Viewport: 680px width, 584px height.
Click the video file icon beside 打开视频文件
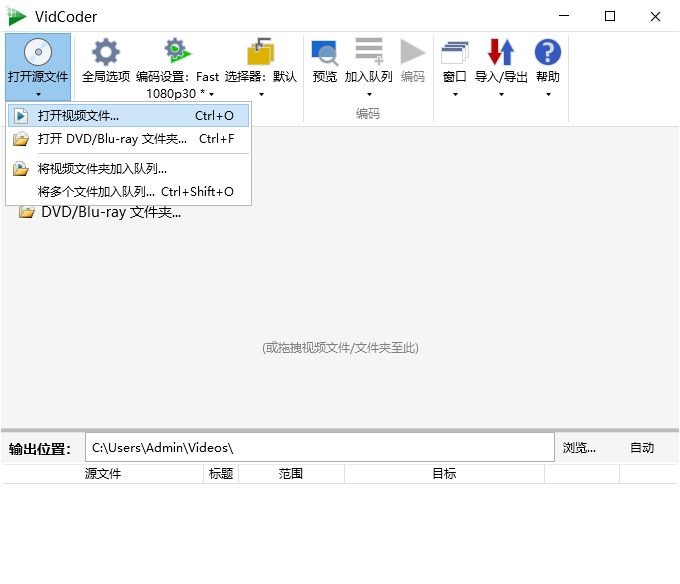point(20,116)
